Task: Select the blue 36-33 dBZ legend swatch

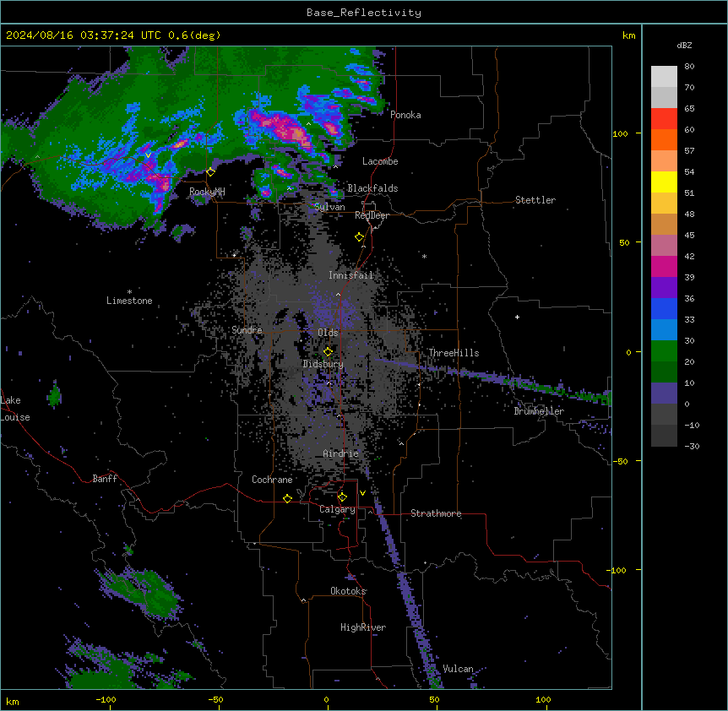Action: coord(664,308)
